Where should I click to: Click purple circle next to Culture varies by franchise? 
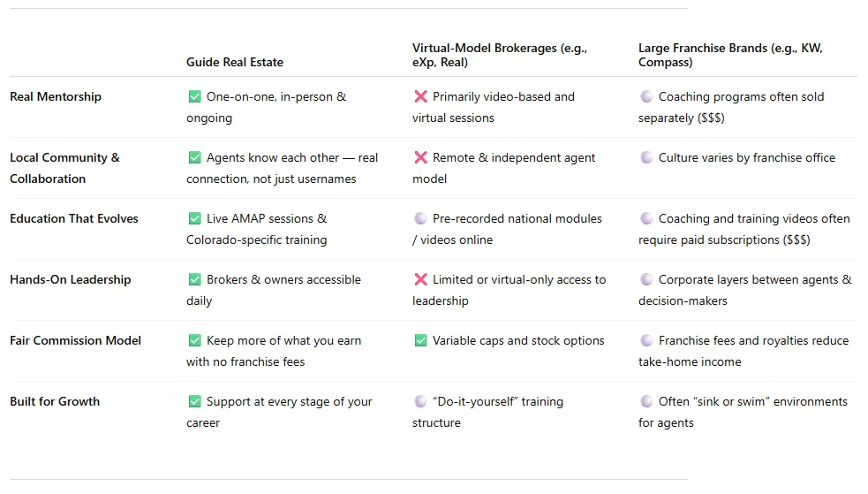coord(646,157)
